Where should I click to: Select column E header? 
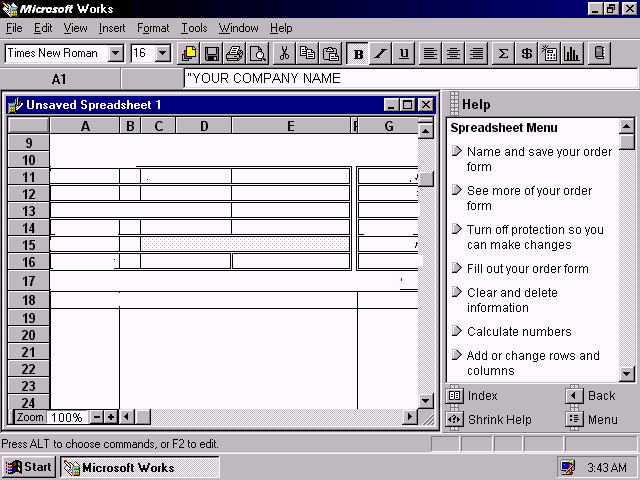[x=291, y=126]
